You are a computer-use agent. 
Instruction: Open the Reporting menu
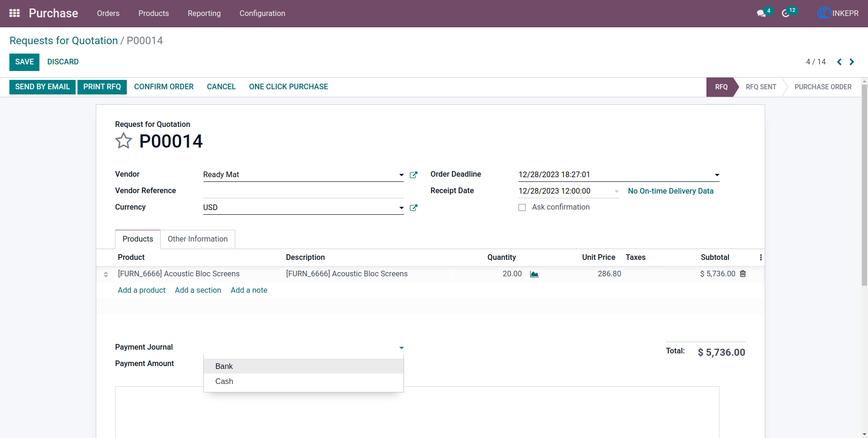click(x=204, y=13)
